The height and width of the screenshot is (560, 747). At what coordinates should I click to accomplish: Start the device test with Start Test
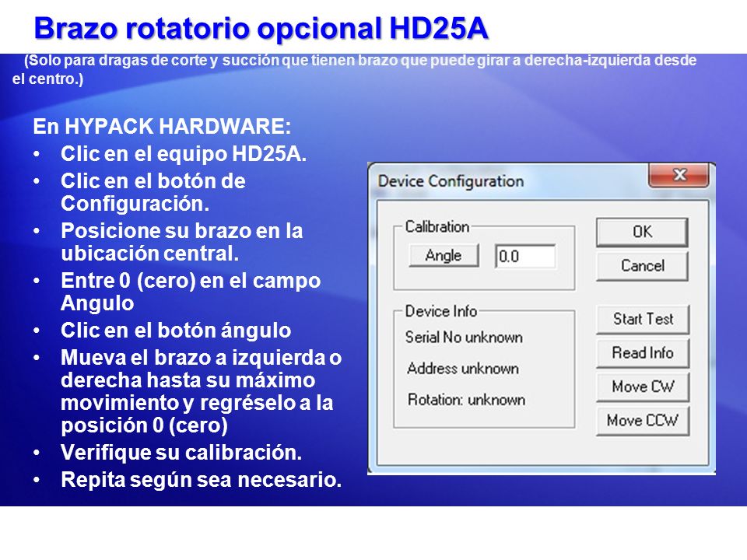pos(643,319)
